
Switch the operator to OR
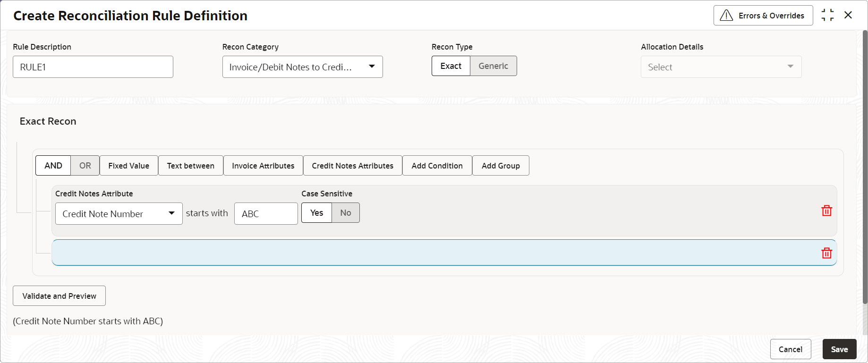(85, 166)
